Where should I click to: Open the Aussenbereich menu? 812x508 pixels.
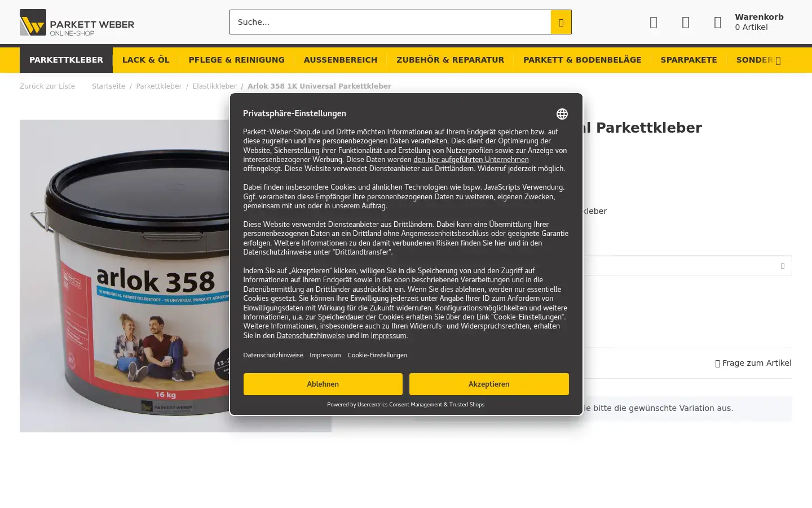tap(341, 60)
